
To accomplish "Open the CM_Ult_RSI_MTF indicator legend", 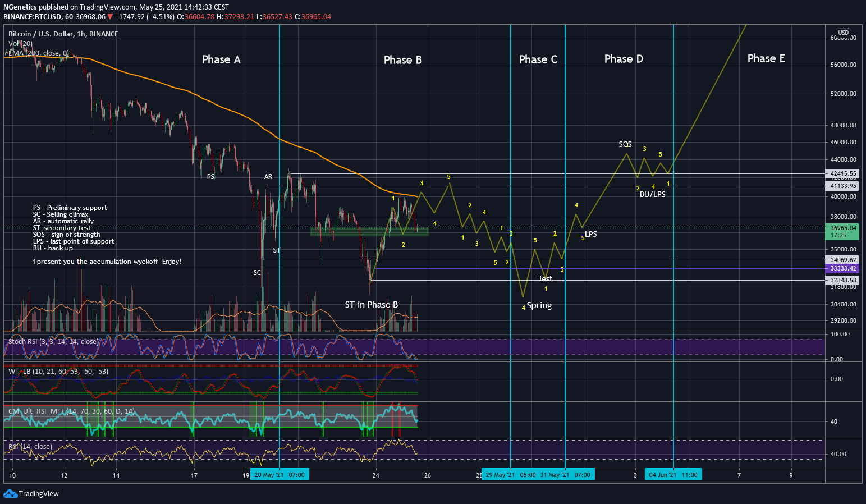I will (71, 411).
